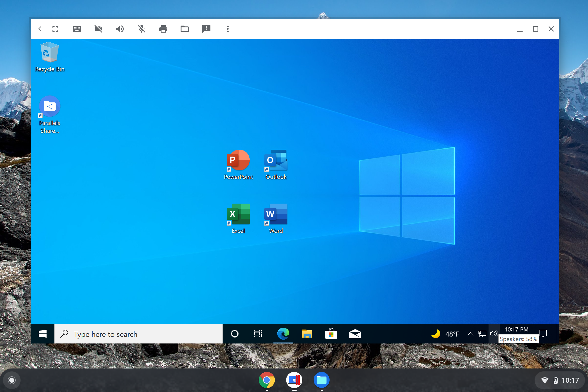Open Mail app from Windows taskbar
This screenshot has width=588, height=392.
(355, 334)
